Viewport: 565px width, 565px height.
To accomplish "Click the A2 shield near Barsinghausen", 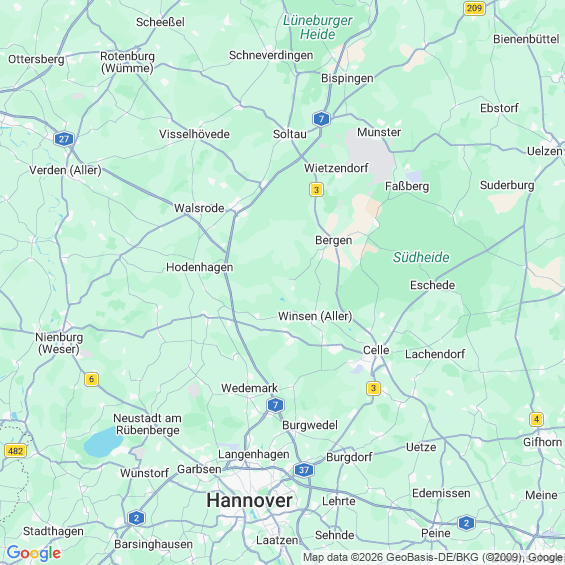I will click(136, 518).
